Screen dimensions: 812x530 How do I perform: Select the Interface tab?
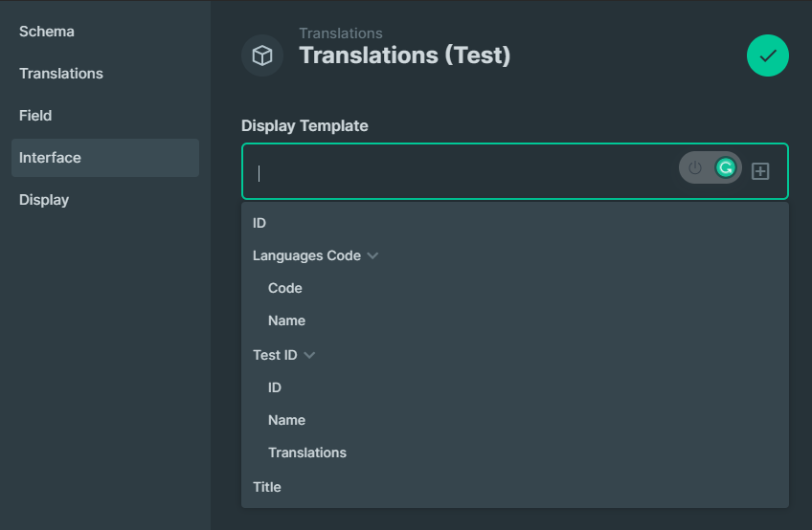point(105,158)
